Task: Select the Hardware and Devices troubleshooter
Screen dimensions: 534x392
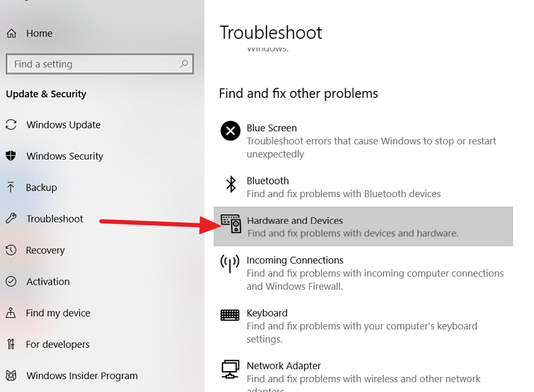Action: [363, 226]
